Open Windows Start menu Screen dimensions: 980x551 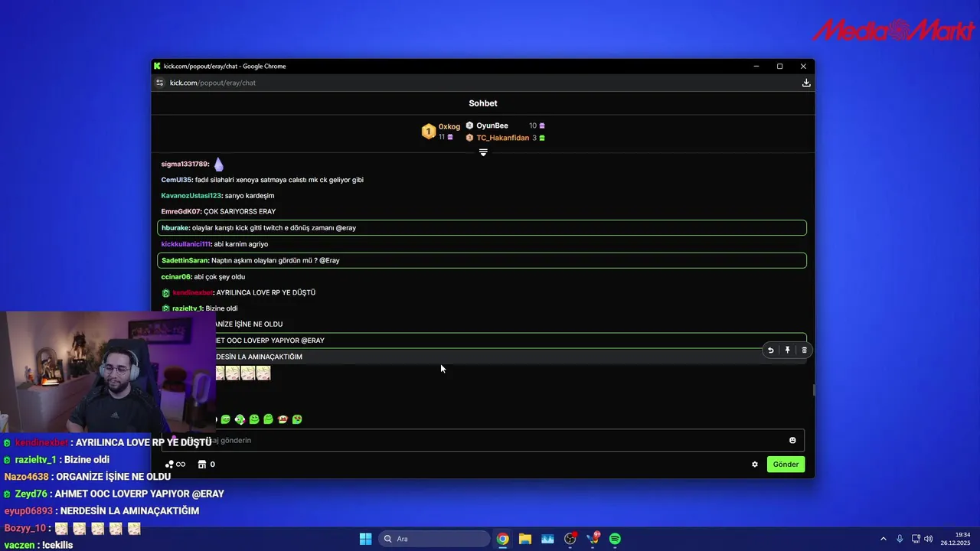pos(365,539)
